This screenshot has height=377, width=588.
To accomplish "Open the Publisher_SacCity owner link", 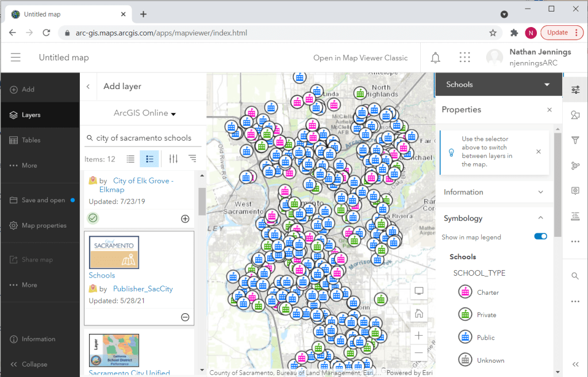I will tap(143, 289).
